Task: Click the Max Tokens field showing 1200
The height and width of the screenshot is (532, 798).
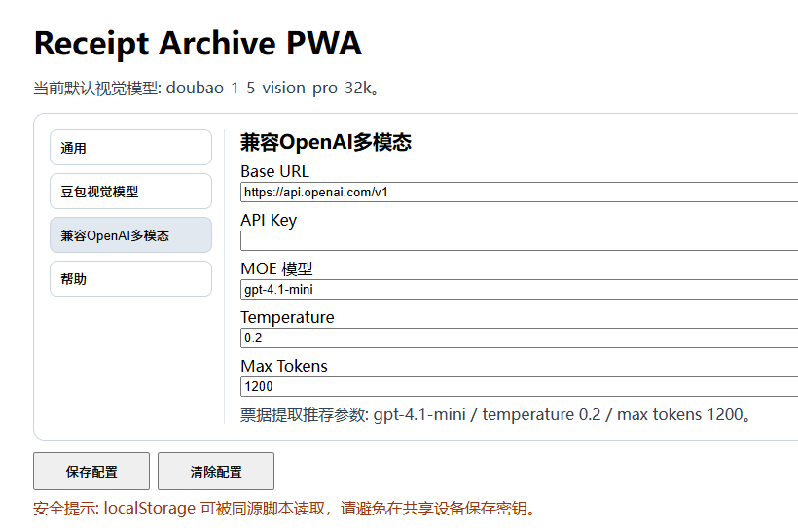Action: tap(519, 387)
